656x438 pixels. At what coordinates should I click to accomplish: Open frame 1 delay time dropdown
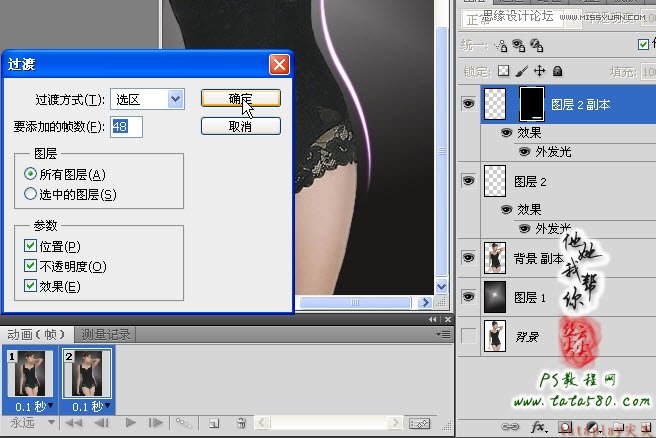tap(49, 406)
